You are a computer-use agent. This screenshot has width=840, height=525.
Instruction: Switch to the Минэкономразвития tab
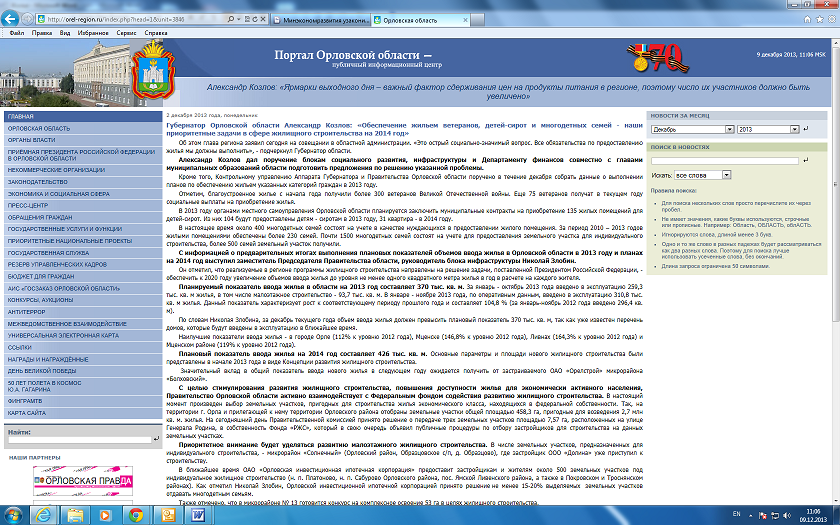point(320,20)
